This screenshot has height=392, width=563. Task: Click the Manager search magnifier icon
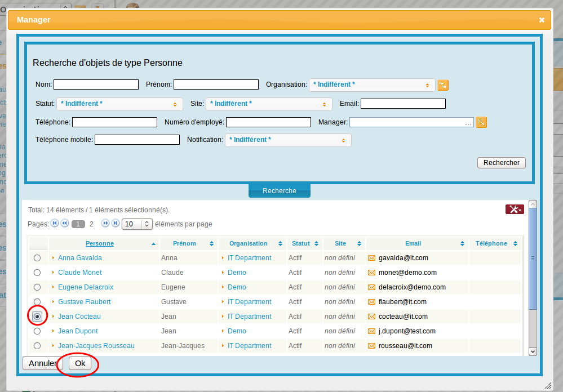tap(481, 122)
